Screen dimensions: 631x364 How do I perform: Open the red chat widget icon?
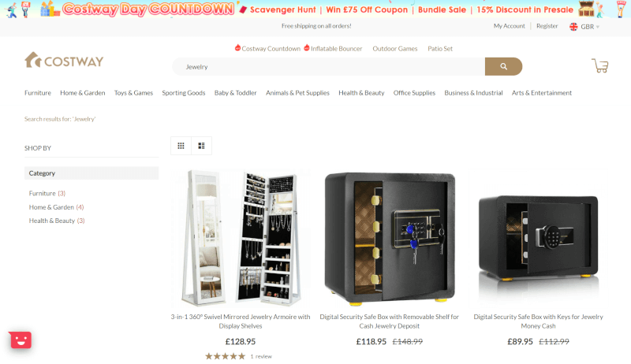pos(21,340)
